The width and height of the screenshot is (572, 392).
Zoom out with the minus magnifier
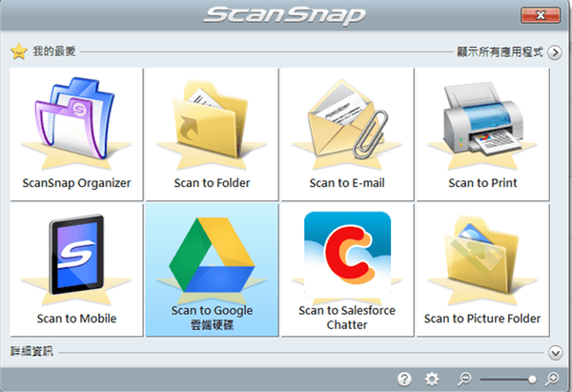(464, 379)
